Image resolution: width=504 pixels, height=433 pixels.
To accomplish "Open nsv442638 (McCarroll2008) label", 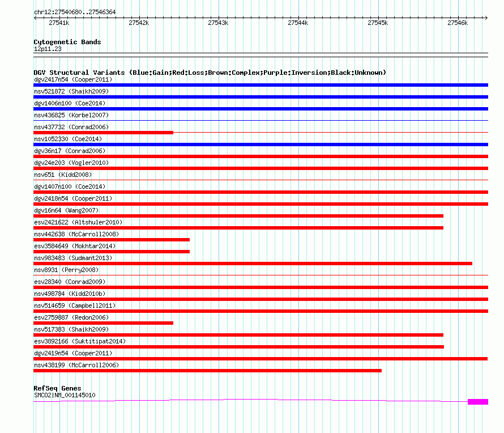I will pos(76,234).
